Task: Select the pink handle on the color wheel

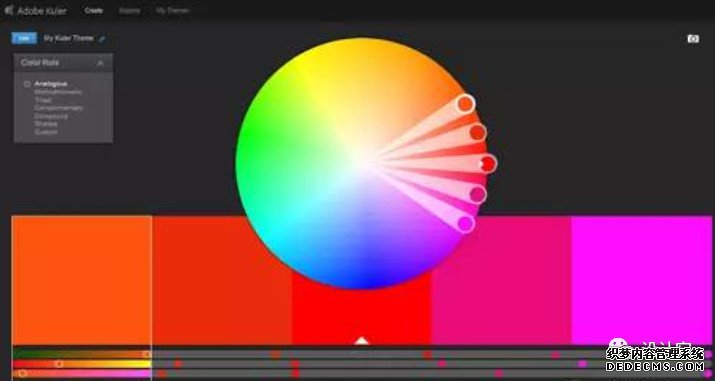Action: 478,195
